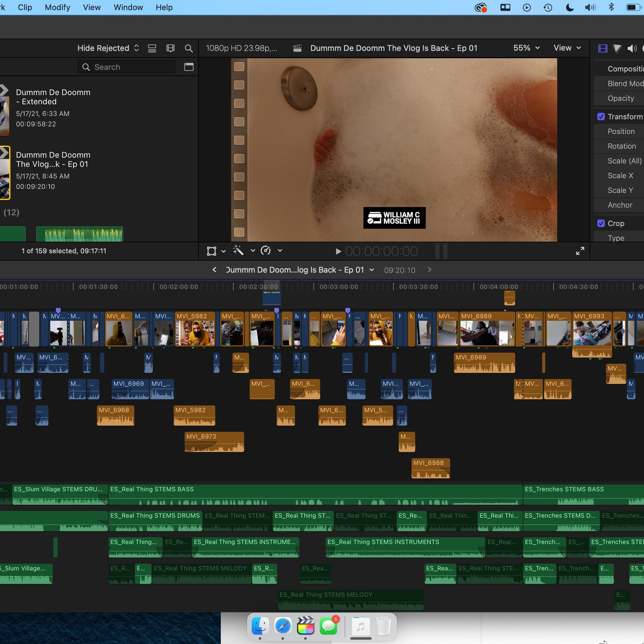The image size is (644, 644).
Task: Click the Do Not Disturb moon icon
Action: 570,7
